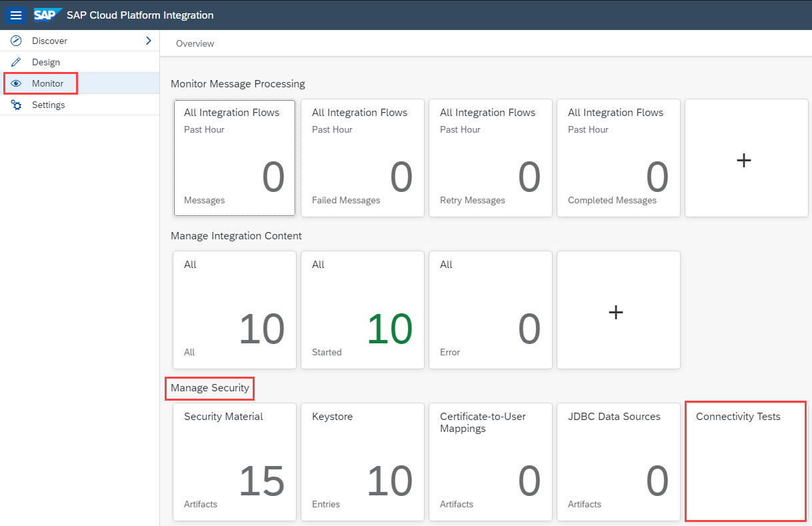Open Settings from the side navigation

coord(49,105)
